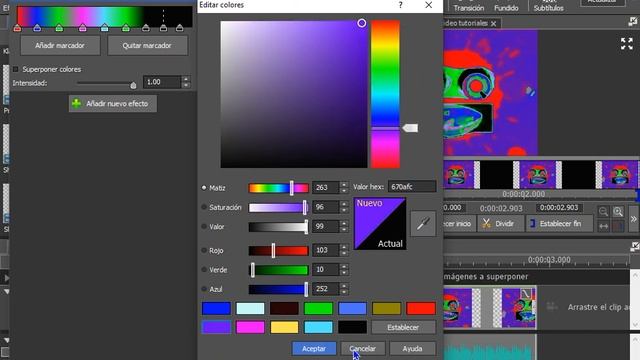Click the fullscreen preview icon
This screenshot has width=640, height=360.
pyautogui.click(x=627, y=44)
